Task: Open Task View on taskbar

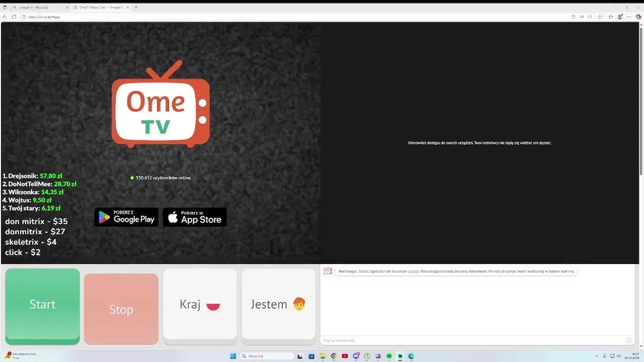Action: point(300,356)
